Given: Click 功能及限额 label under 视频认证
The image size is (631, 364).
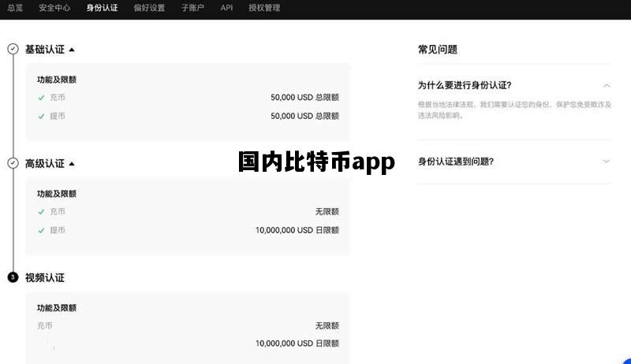Looking at the screenshot, I should pos(57,308).
